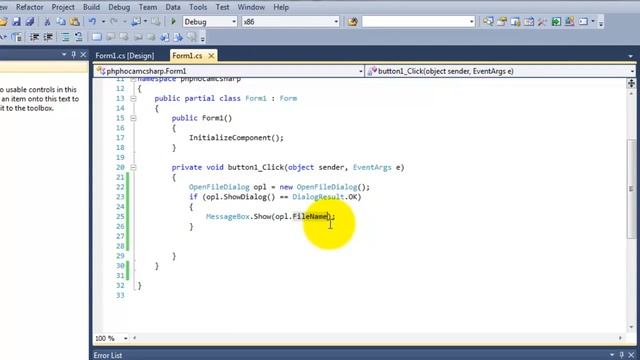This screenshot has width=640, height=360.
Task: Click the Navigate Backward icon
Action: point(136,22)
